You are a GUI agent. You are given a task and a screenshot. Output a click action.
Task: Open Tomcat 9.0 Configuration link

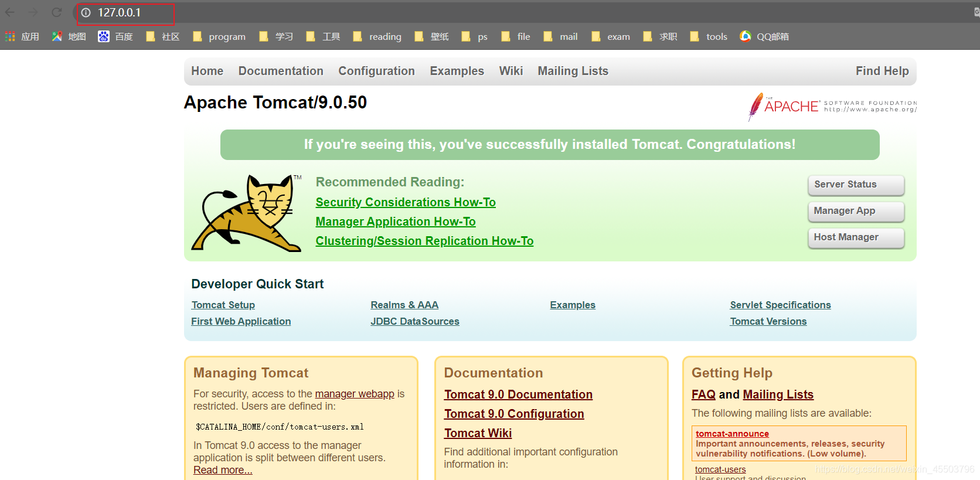tap(514, 414)
